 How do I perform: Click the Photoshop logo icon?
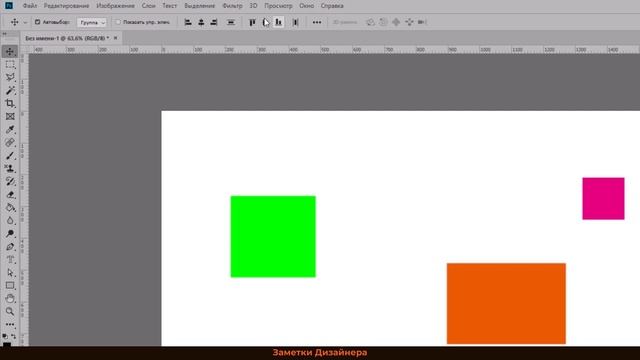pyautogui.click(x=9, y=5)
